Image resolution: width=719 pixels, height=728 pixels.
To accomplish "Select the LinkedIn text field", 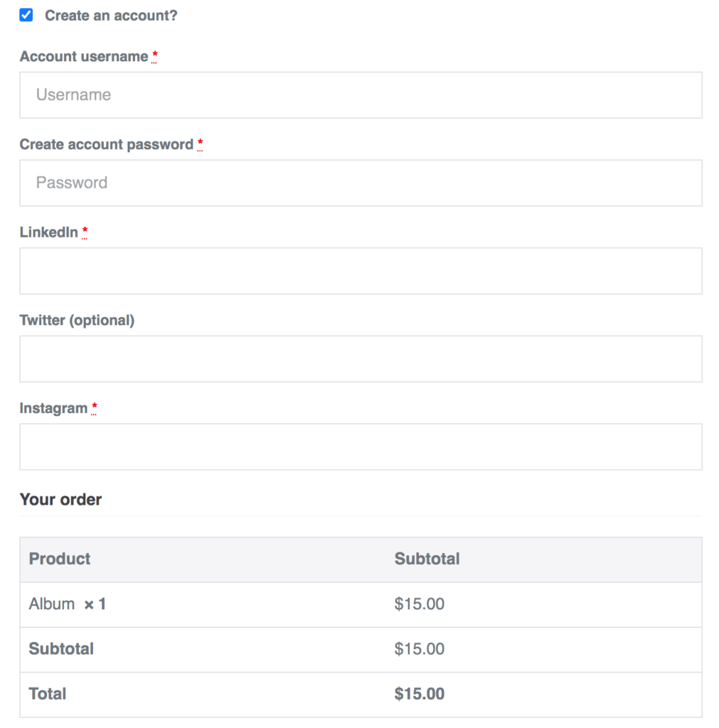I will (361, 271).
